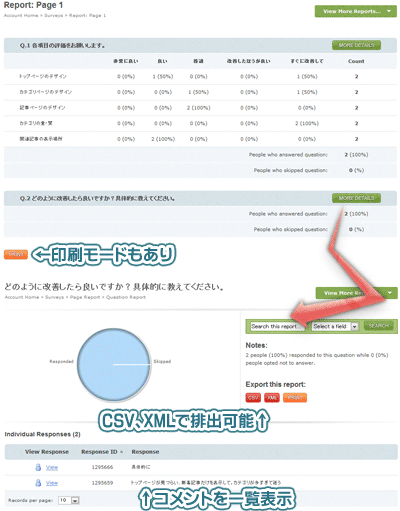The width and height of the screenshot is (400, 511).
Task: Click response ID 1295659 cell
Action: [102, 482]
